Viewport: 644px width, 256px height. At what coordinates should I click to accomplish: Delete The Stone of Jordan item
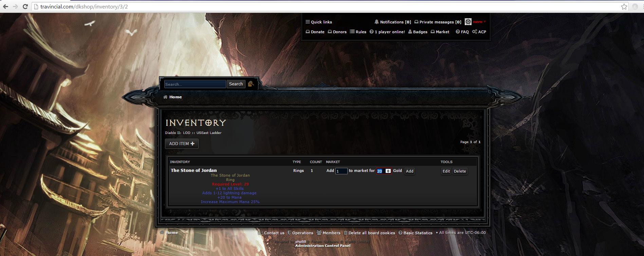[460, 171]
